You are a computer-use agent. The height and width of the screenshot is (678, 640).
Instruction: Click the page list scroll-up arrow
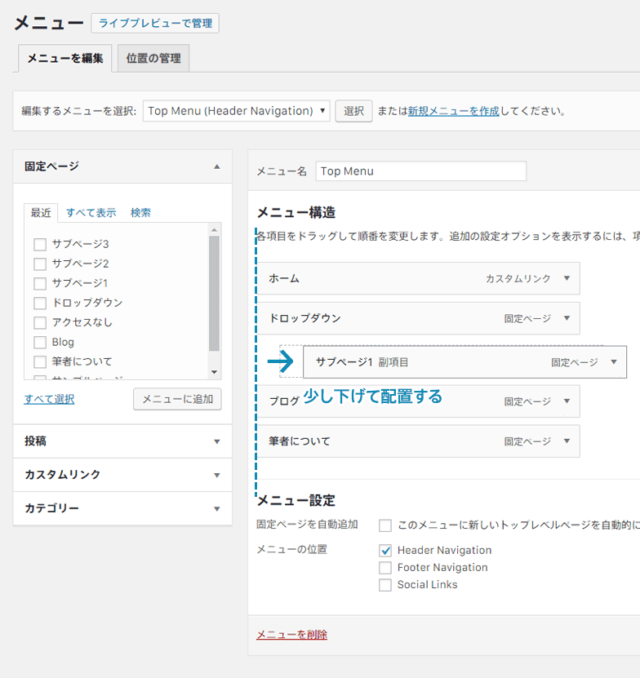pyautogui.click(x=214, y=230)
